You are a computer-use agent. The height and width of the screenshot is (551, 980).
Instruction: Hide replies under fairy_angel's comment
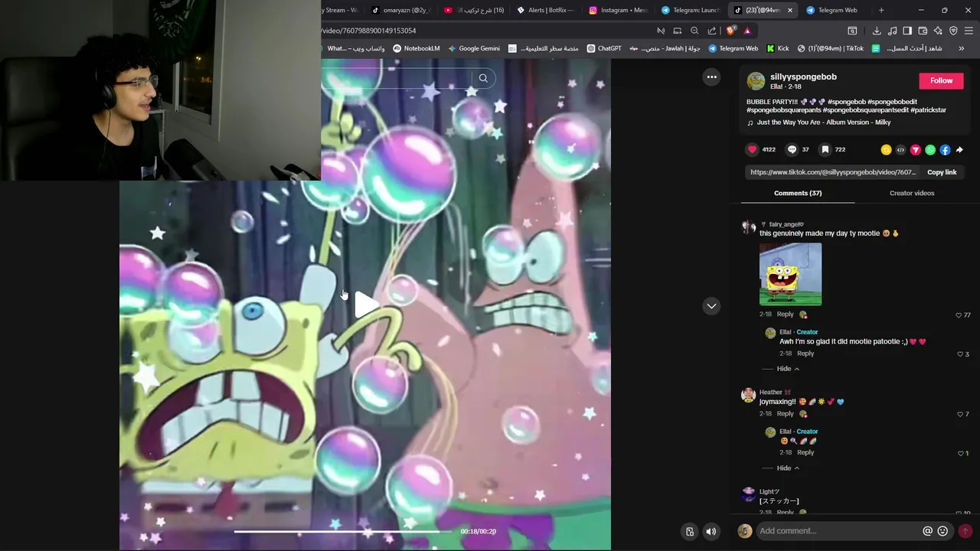788,369
